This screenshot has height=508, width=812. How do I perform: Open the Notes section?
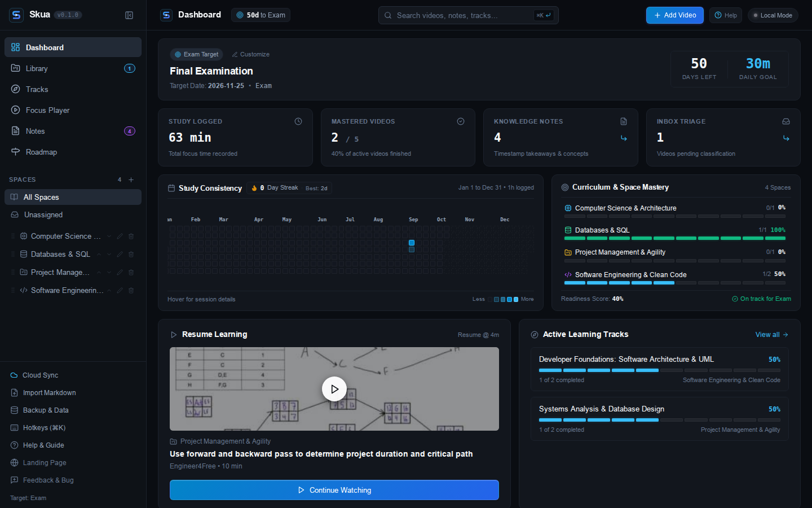[73, 131]
